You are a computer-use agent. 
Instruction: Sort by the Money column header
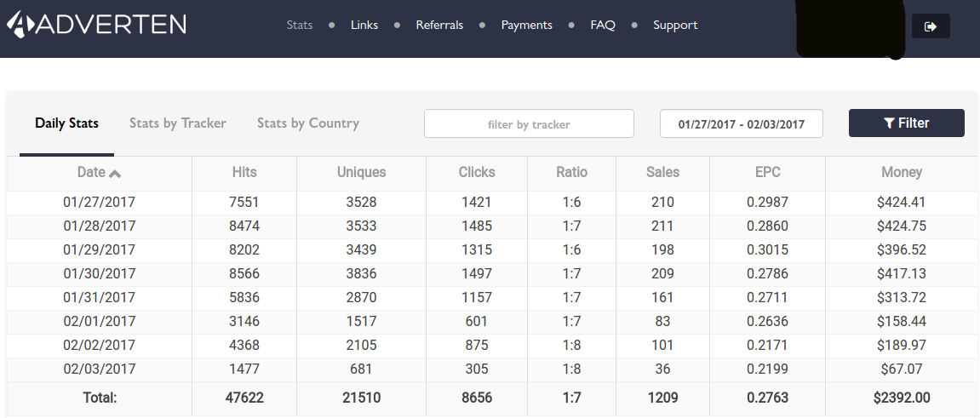tap(902, 173)
